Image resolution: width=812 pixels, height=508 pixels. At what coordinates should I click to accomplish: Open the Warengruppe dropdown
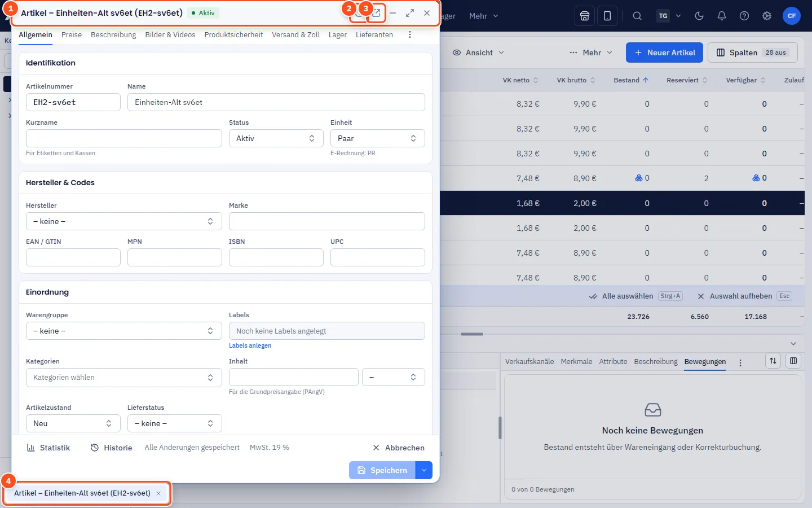124,331
